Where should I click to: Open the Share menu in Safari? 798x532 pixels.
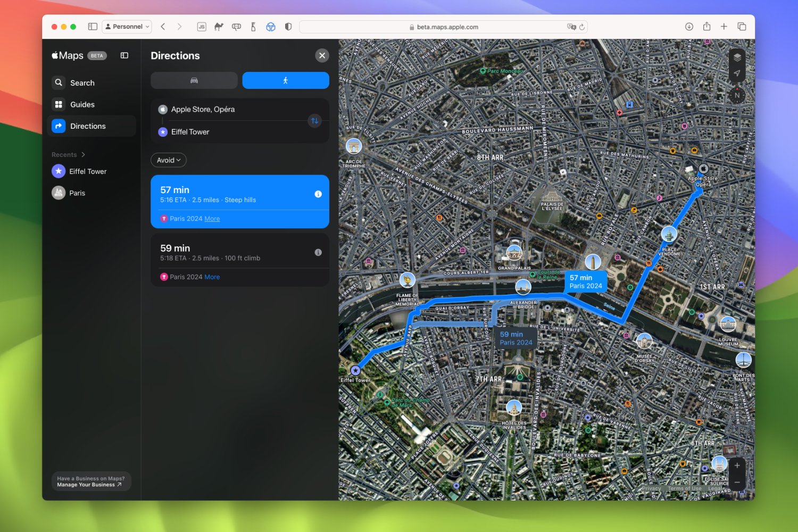(706, 27)
